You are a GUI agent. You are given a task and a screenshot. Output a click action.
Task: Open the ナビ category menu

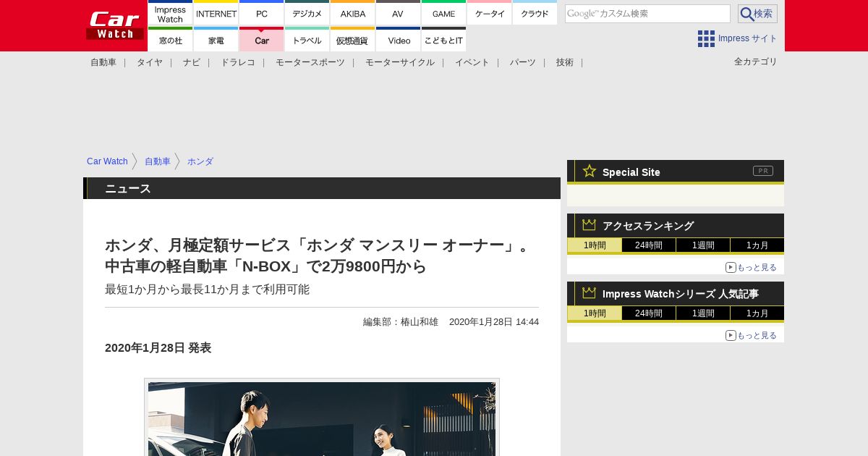[x=192, y=62]
